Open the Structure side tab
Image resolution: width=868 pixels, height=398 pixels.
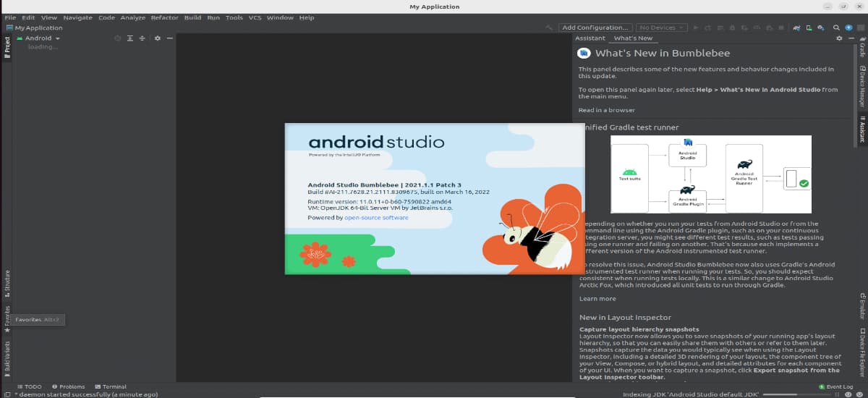7,283
